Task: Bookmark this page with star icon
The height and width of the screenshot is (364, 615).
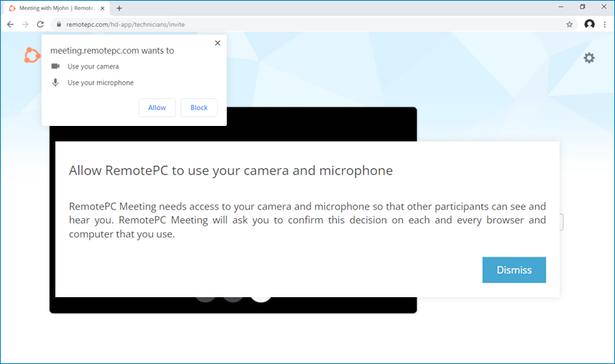Action: pyautogui.click(x=570, y=25)
